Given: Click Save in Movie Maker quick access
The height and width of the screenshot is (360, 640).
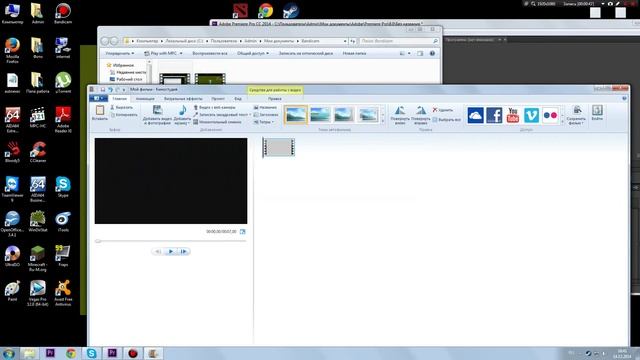Looking at the screenshot, I should pyautogui.click(x=102, y=89).
